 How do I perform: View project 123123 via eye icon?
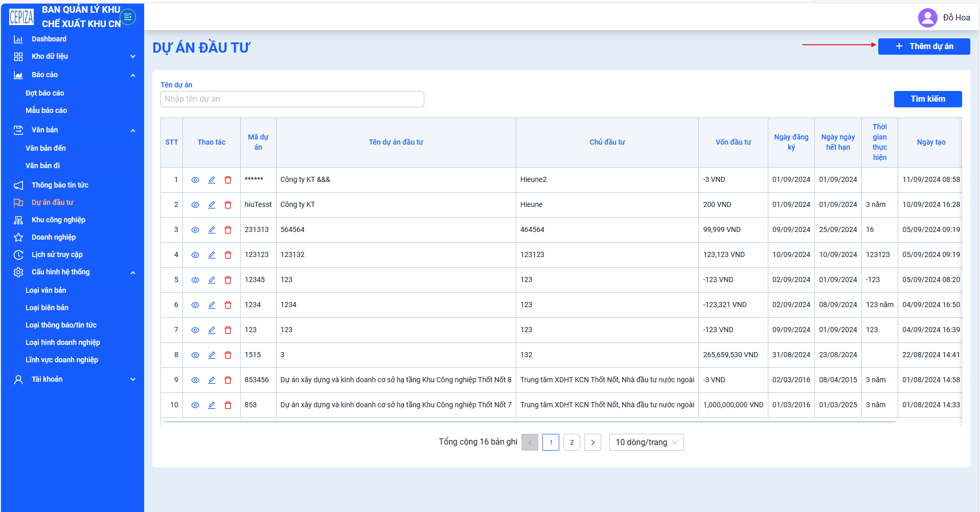click(195, 255)
